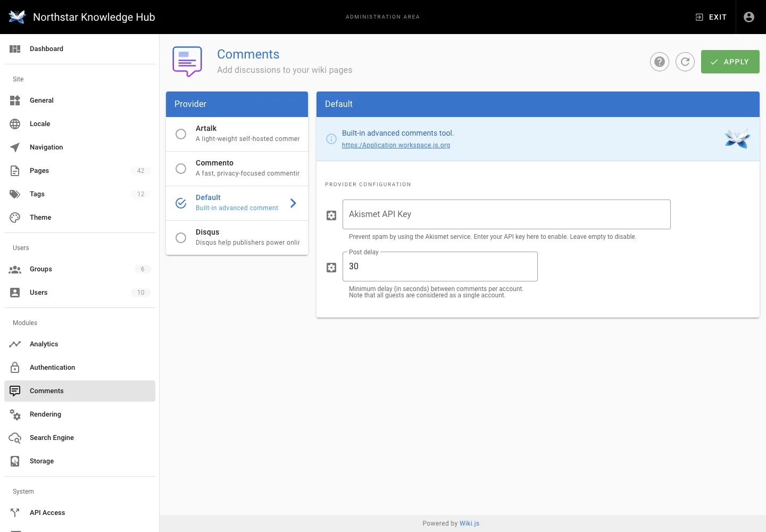The height and width of the screenshot is (532, 766).
Task: Click the EXIT button text
Action: click(718, 17)
